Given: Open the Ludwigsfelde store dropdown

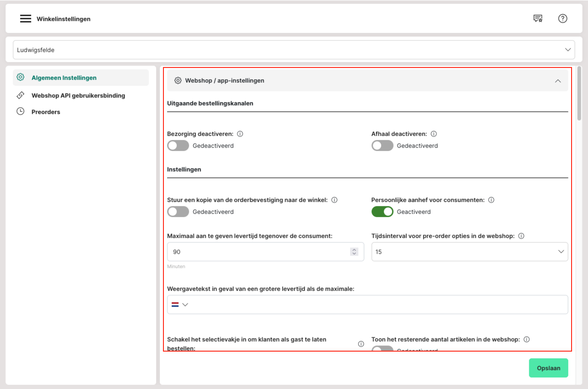Looking at the screenshot, I should coord(294,50).
